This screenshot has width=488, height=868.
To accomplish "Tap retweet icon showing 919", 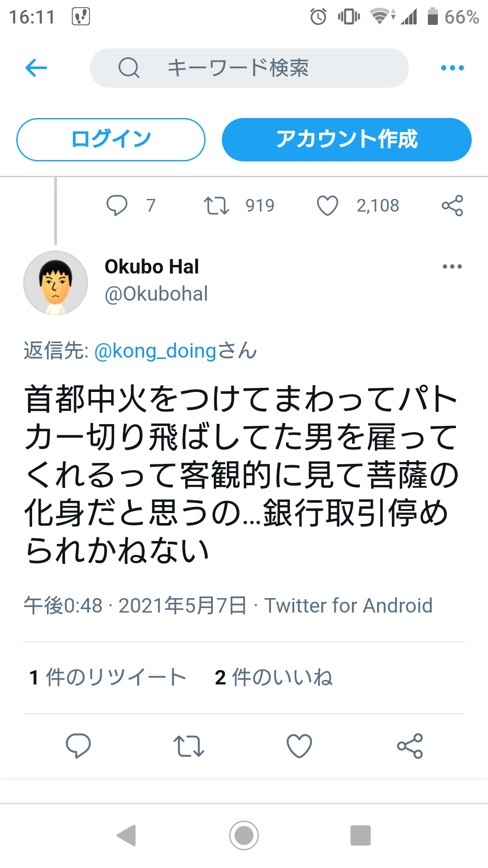I will coord(216,206).
